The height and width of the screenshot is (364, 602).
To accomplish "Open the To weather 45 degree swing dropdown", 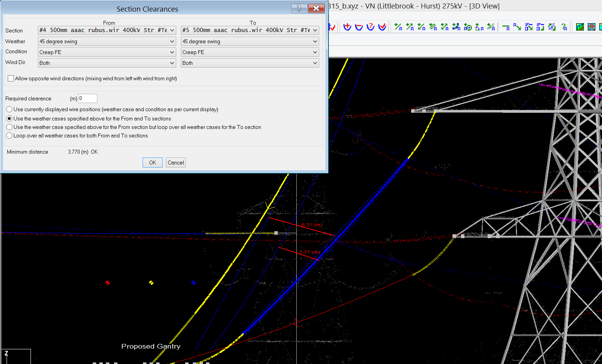I will (250, 41).
